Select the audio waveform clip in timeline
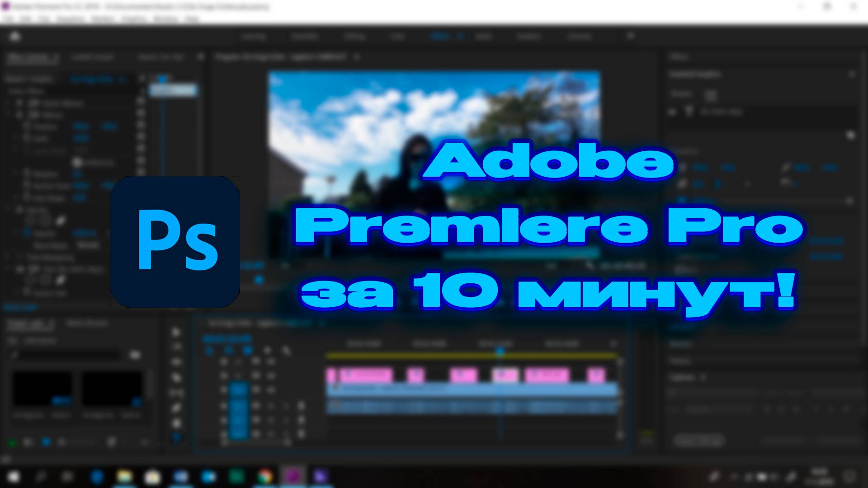This screenshot has width=868, height=488. pyautogui.click(x=472, y=406)
